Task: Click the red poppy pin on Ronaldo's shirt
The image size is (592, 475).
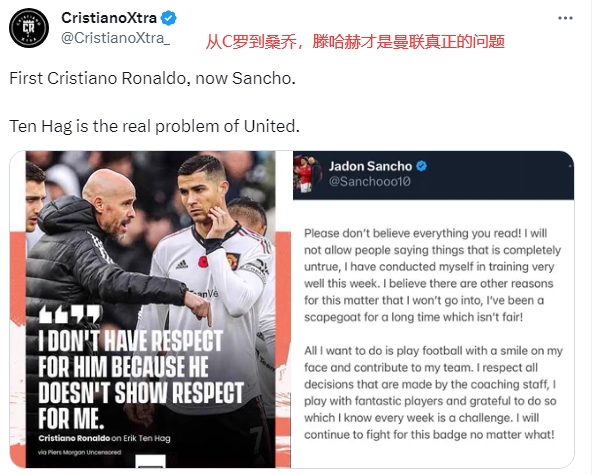Action: [203, 262]
